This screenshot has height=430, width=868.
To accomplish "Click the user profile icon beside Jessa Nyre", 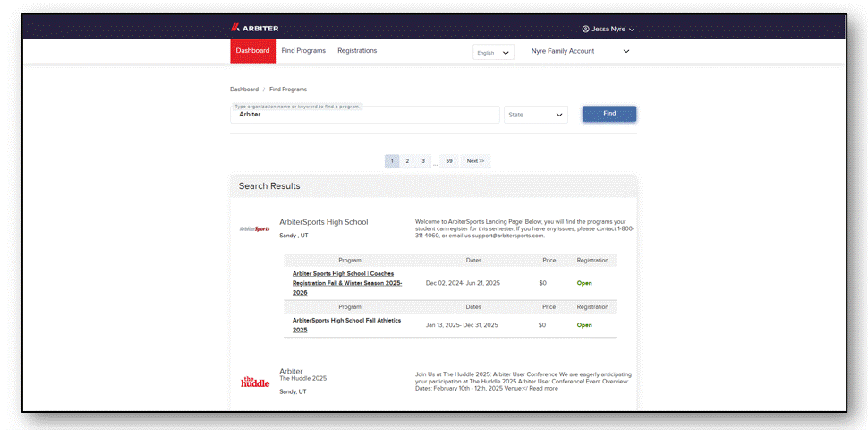I will [x=586, y=29].
